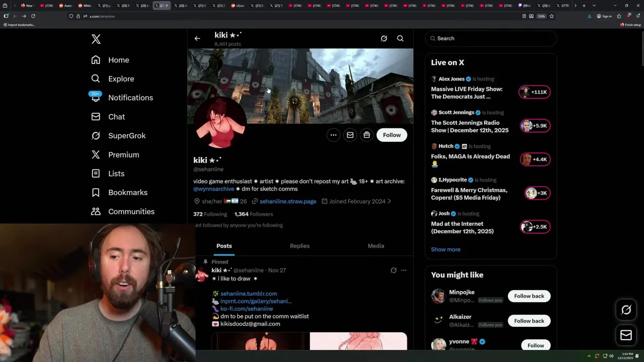Bookmark this page with star icon
Viewport: 644px width, 362px height.
[x=551, y=16]
